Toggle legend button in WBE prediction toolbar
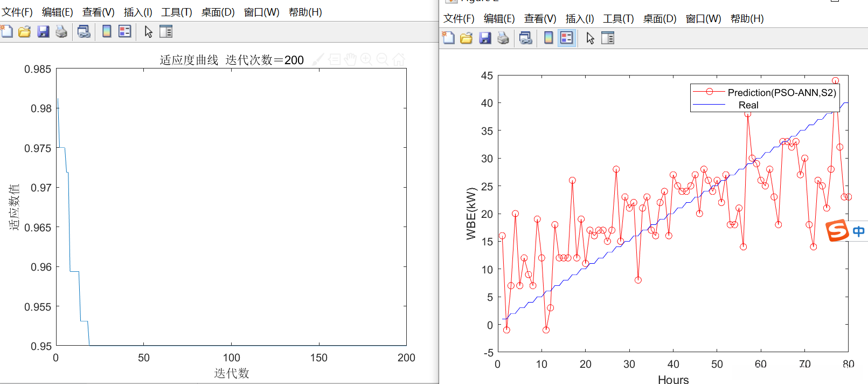This screenshot has width=868, height=384. [x=566, y=38]
